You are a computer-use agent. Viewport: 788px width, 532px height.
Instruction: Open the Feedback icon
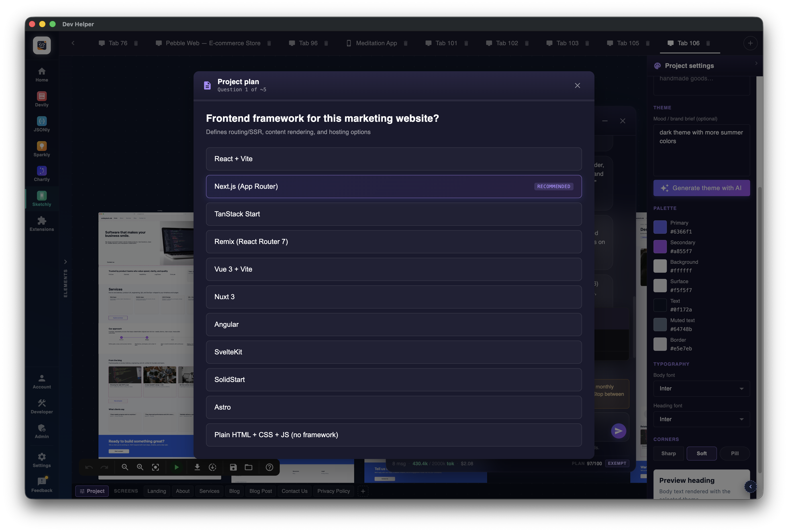42,485
